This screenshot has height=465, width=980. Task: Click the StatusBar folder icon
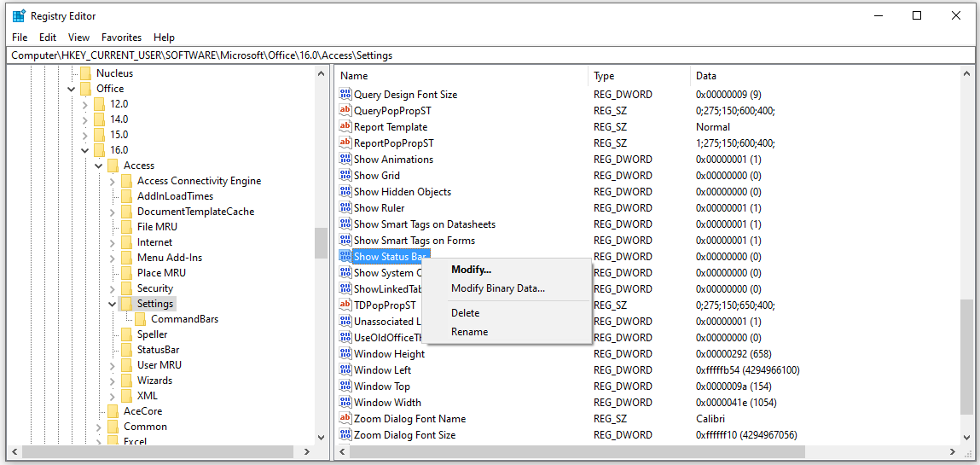coord(127,349)
